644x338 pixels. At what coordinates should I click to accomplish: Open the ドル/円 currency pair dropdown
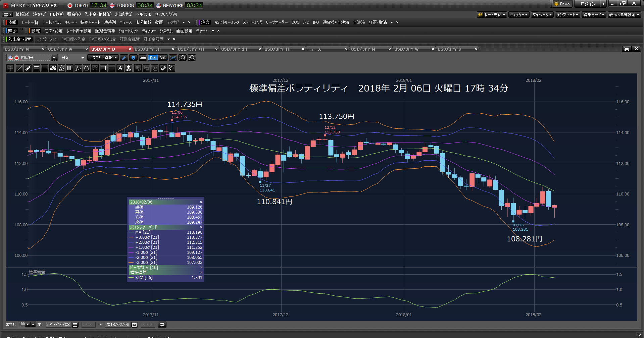(x=54, y=58)
